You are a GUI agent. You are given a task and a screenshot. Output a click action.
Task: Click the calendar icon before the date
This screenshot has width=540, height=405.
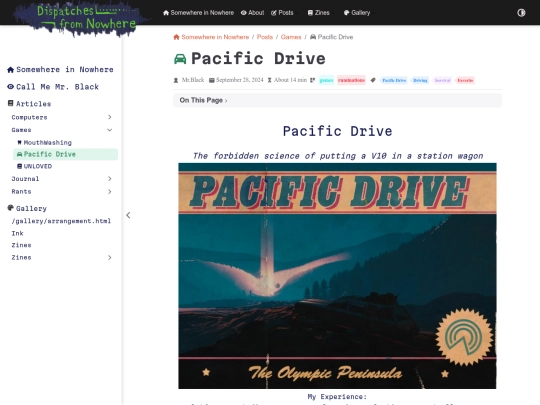point(212,80)
